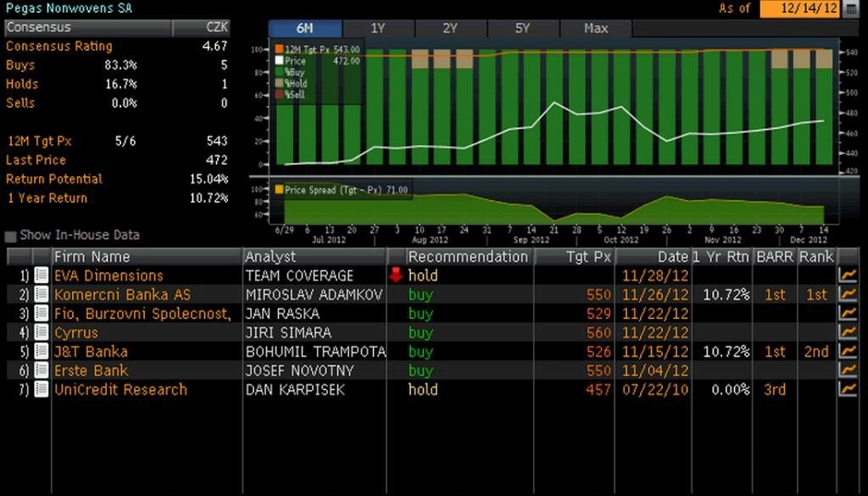Sort by the BARR column header
The width and height of the screenshot is (868, 496).
[x=775, y=257]
